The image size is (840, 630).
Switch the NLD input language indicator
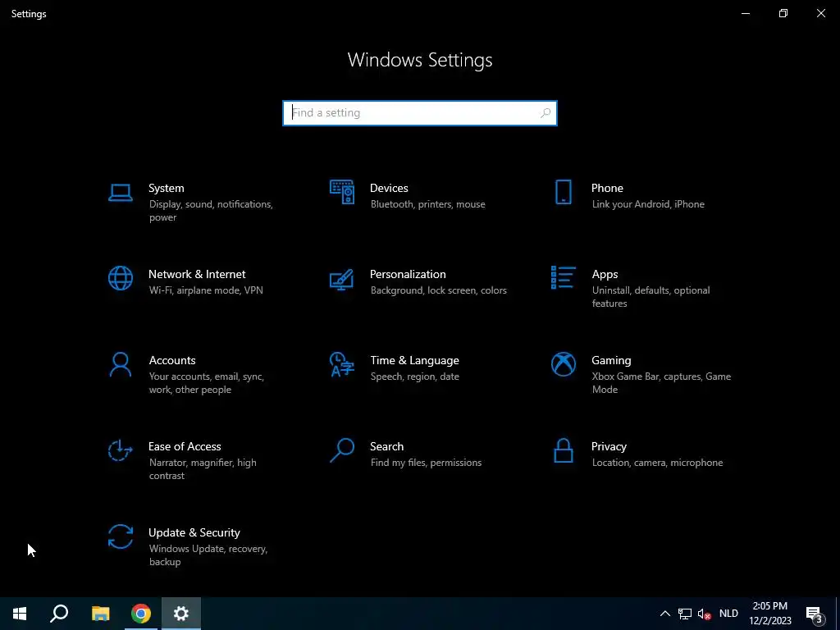point(728,614)
